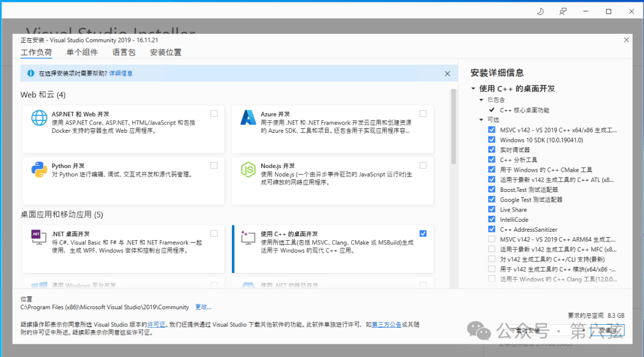Viewport: 644px width, 357px height.
Task: Uncheck the Google Test 测试适配器 component
Action: [491, 199]
